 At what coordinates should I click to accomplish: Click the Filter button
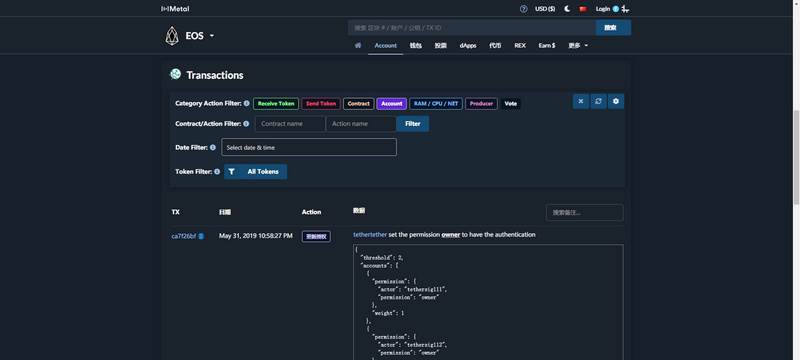413,124
